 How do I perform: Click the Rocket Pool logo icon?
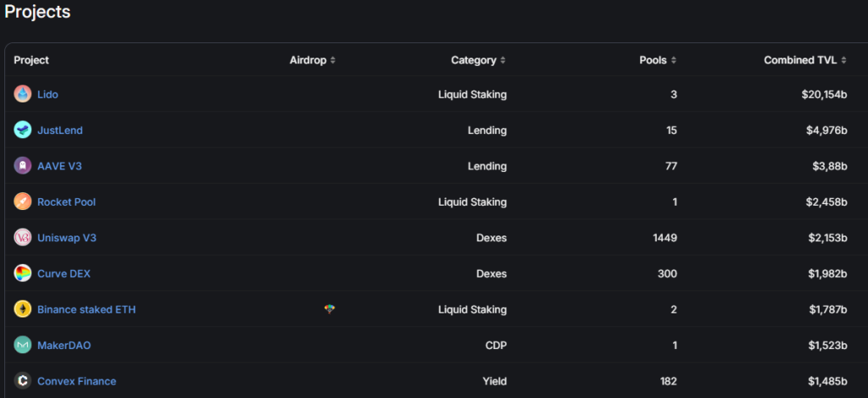[x=23, y=202]
